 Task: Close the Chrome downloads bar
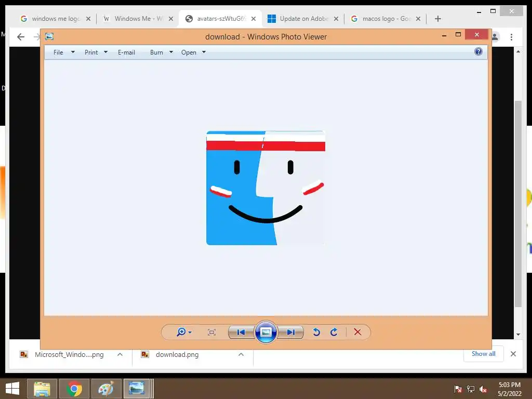pyautogui.click(x=513, y=354)
